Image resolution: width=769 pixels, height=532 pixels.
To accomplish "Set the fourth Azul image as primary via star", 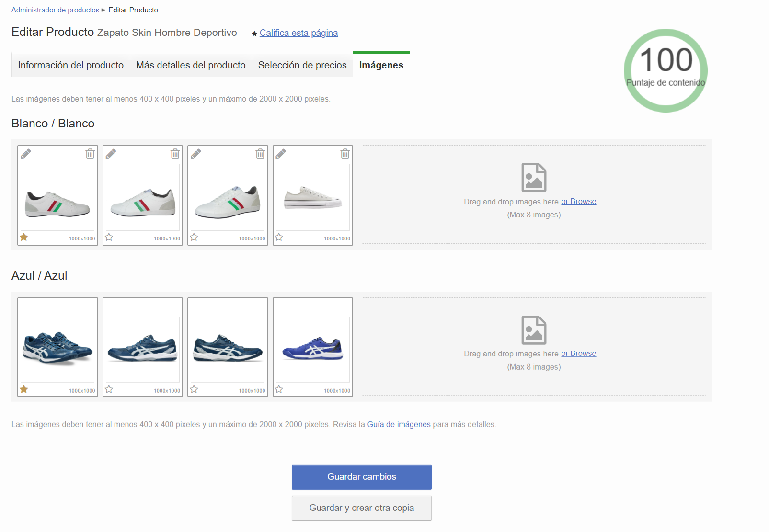I will pyautogui.click(x=279, y=389).
